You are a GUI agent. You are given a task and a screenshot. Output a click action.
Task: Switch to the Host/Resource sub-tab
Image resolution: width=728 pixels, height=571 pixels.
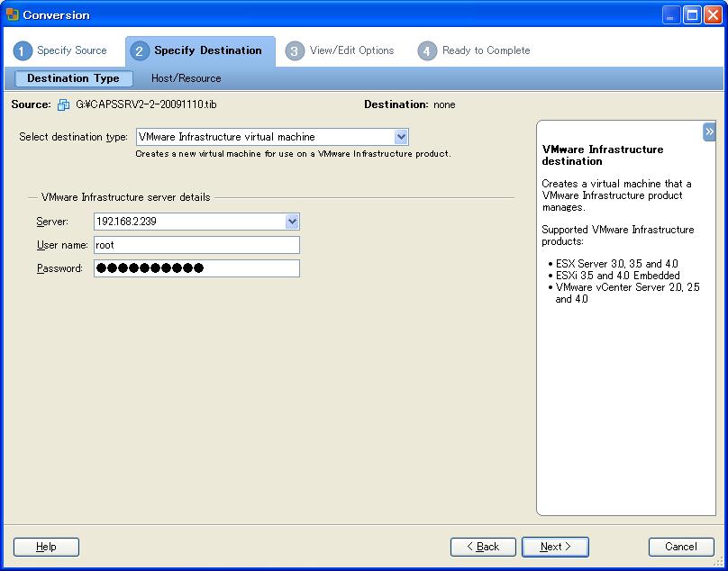(187, 78)
